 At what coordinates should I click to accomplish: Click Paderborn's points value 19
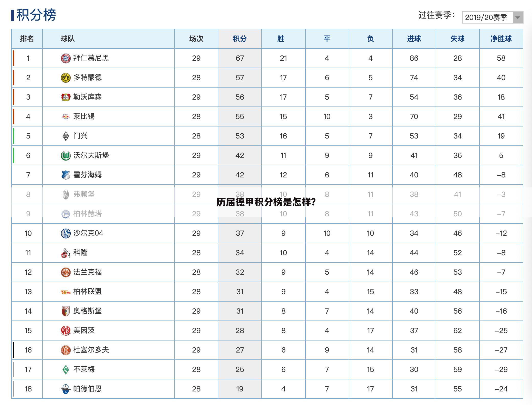[240, 389]
